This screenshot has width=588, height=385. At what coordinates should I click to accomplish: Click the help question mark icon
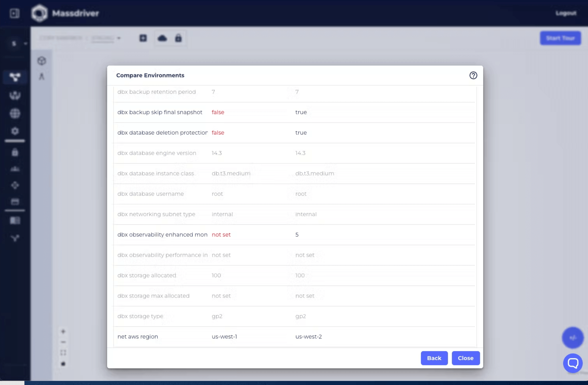click(473, 75)
